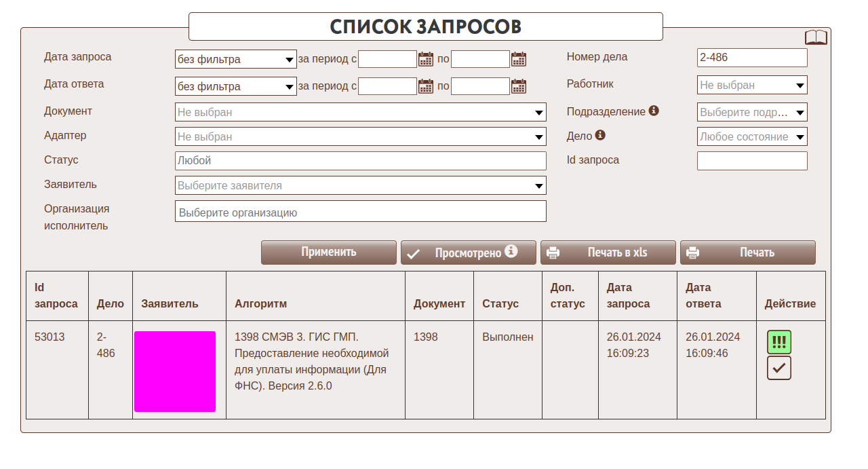Image resolution: width=868 pixels, height=469 pixels.
Task: Click the Печать в xls button
Action: (608, 252)
